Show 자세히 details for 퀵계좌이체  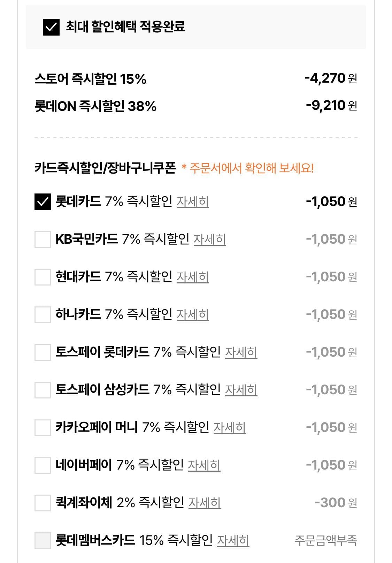coord(205,503)
